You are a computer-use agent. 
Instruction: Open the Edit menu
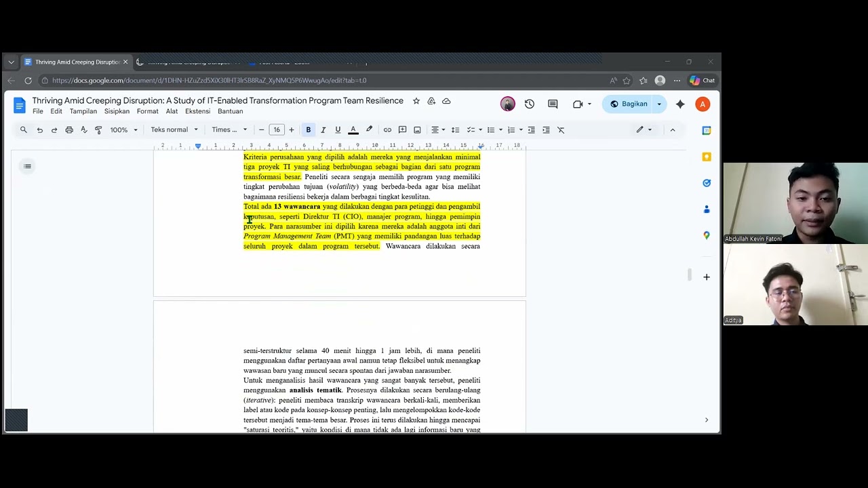56,111
